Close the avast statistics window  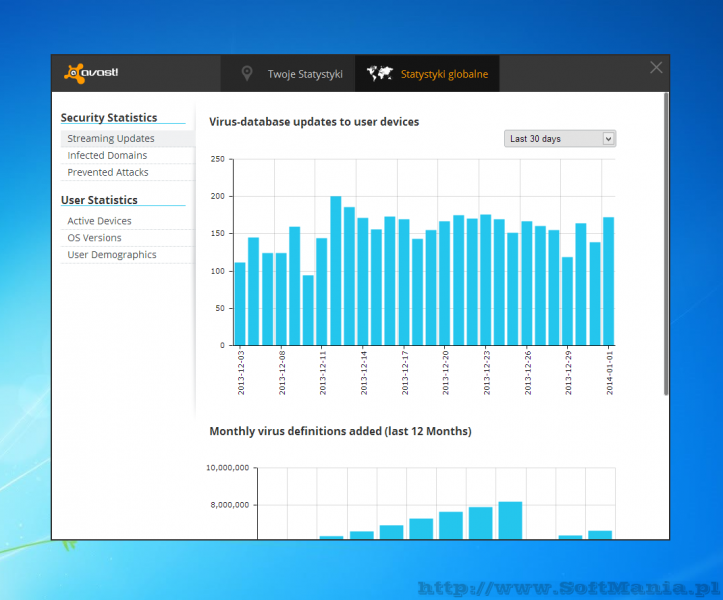tap(656, 68)
